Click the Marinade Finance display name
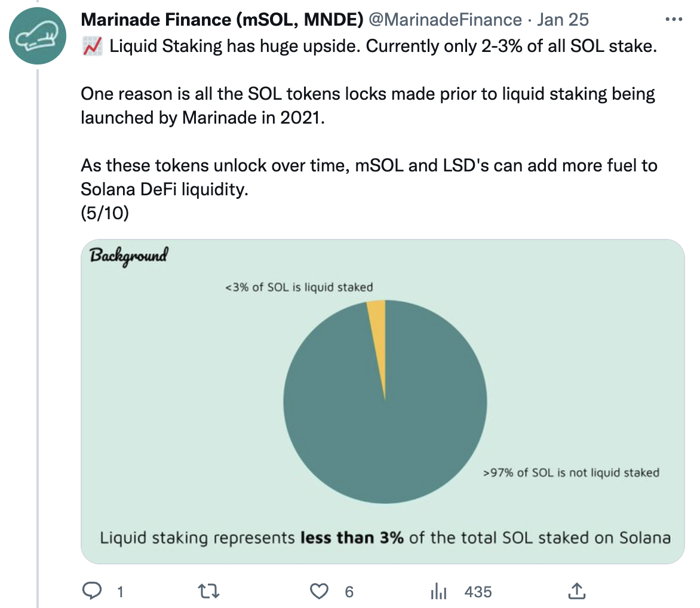 point(222,20)
